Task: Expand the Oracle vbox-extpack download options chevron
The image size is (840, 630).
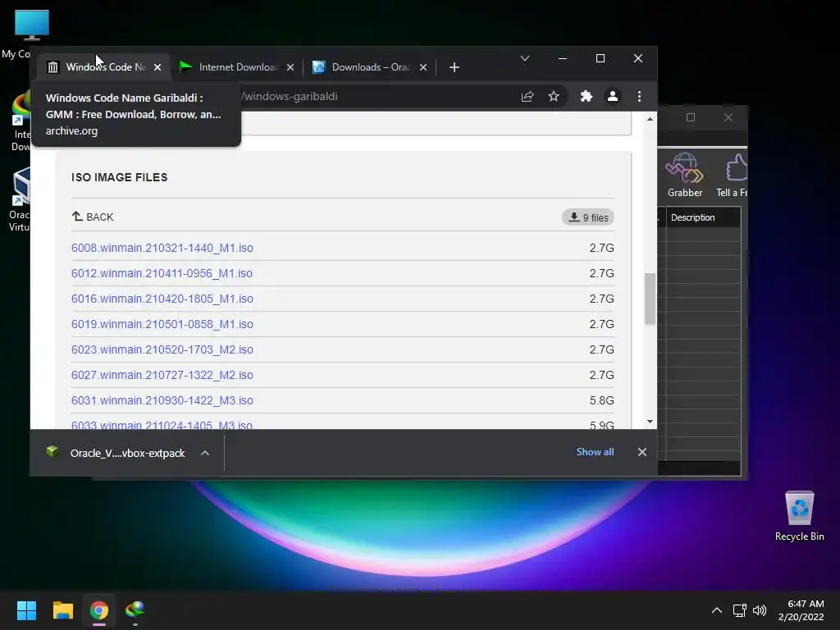Action: 205,453
